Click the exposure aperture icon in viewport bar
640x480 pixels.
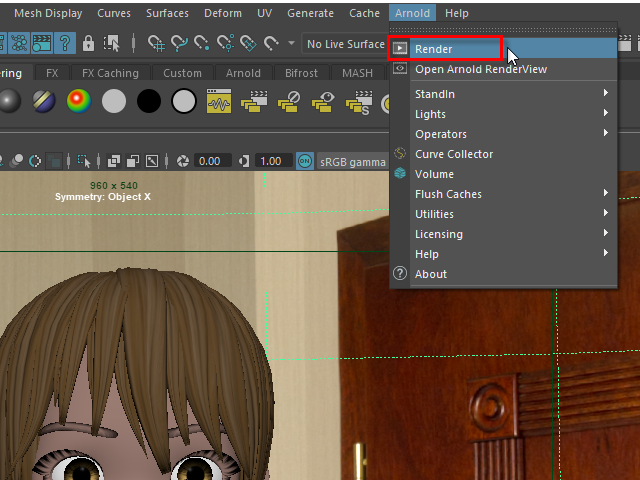point(183,161)
